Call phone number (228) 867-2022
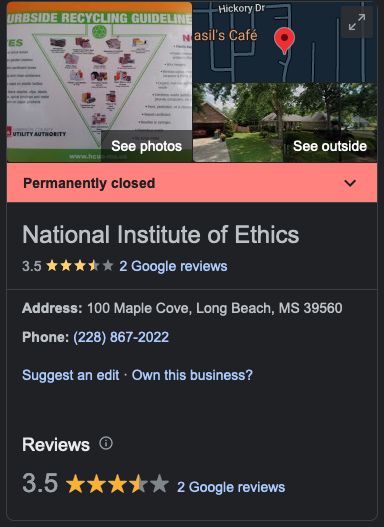Viewport: 384px width, 527px height. (x=121, y=337)
